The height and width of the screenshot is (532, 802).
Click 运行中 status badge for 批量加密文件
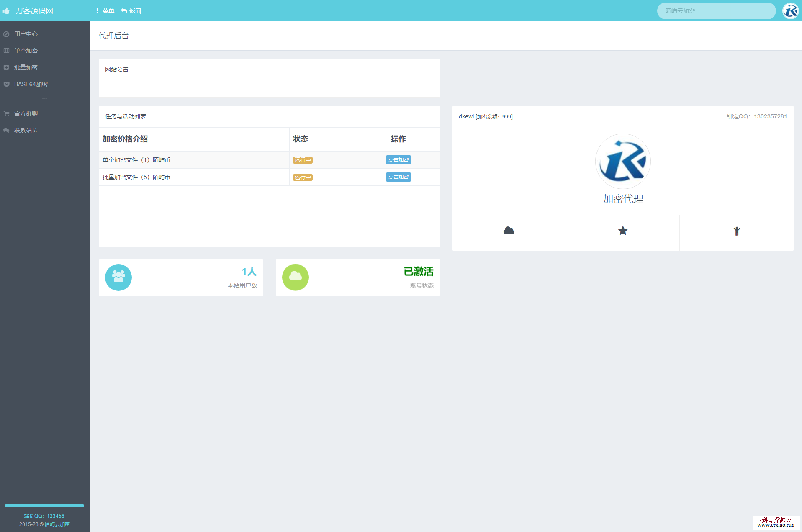(303, 177)
